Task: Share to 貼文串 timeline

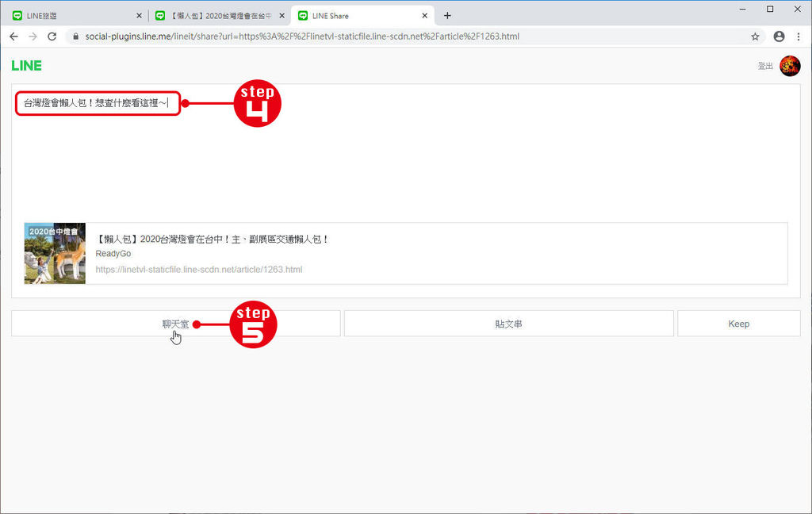Action: pyautogui.click(x=508, y=324)
